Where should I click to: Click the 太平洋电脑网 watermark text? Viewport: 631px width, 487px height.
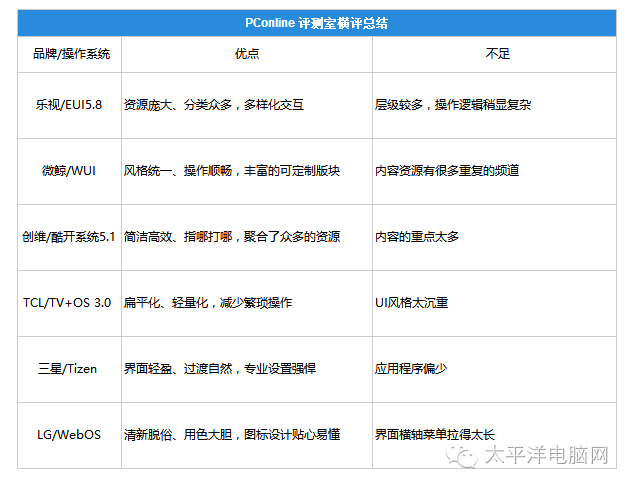click(x=546, y=457)
